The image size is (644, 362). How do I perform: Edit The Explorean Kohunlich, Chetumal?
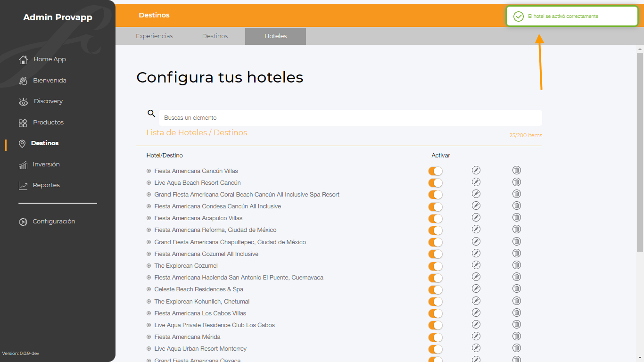476,301
